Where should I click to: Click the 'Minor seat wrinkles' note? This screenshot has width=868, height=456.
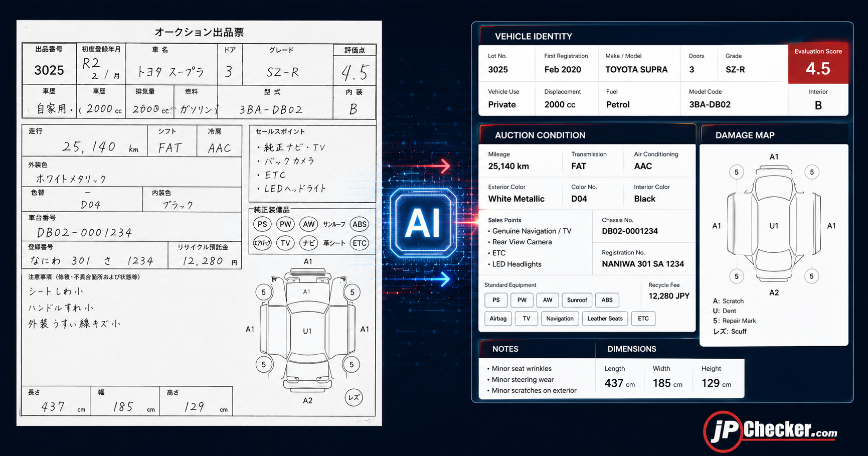522,369
